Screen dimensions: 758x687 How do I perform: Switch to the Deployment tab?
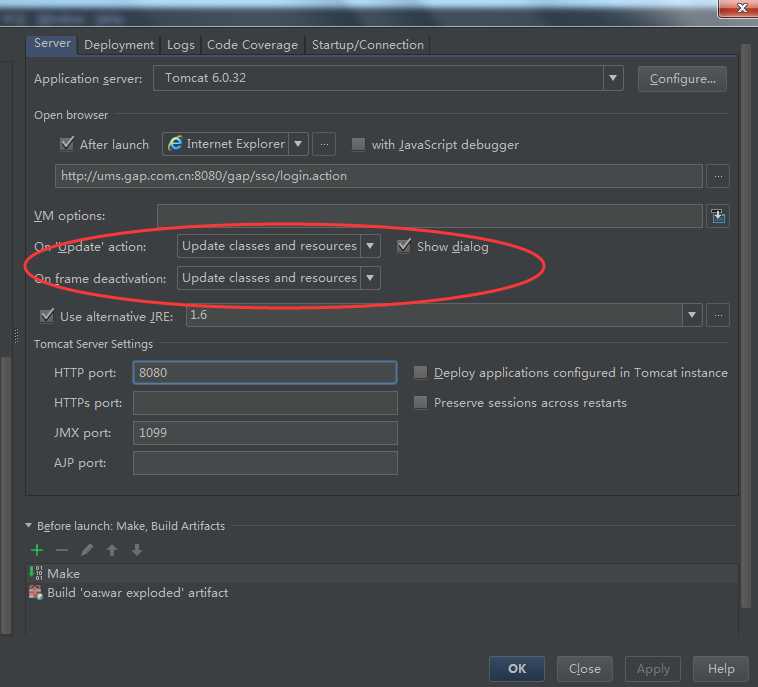(x=119, y=45)
